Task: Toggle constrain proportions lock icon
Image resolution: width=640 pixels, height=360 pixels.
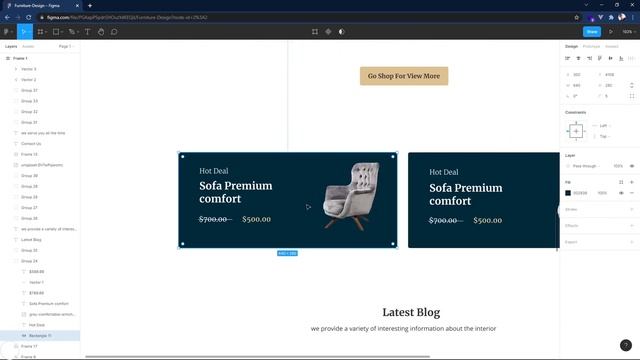Action: [632, 85]
